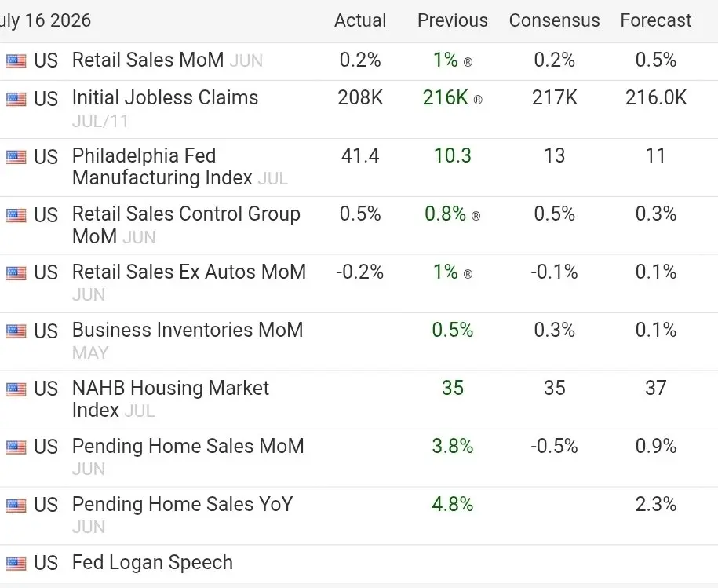Viewport: 718px width, 588px height.
Task: Open the Retail Sales MoM indicator
Action: tap(148, 60)
